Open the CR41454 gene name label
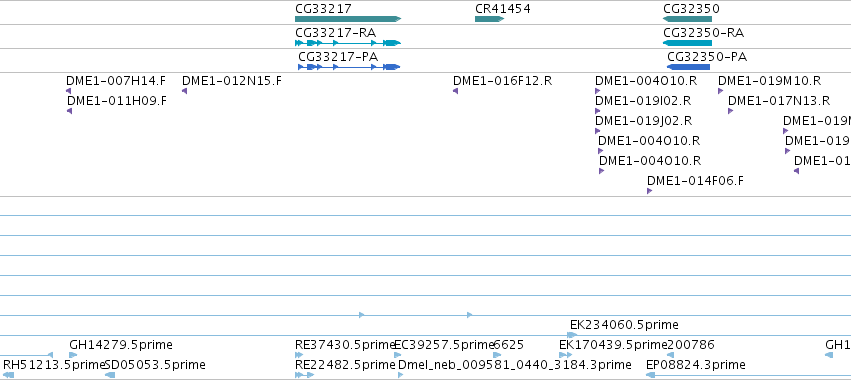 (503, 9)
